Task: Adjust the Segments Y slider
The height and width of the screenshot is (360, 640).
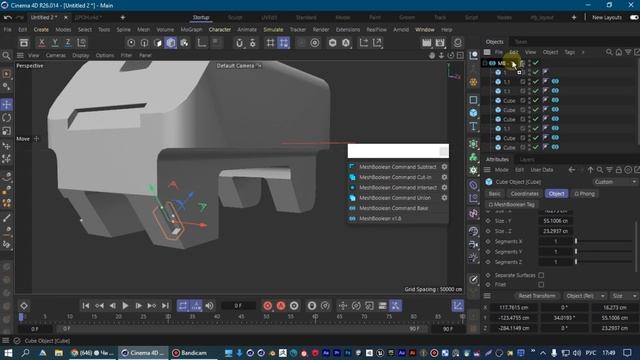Action: click(604, 251)
